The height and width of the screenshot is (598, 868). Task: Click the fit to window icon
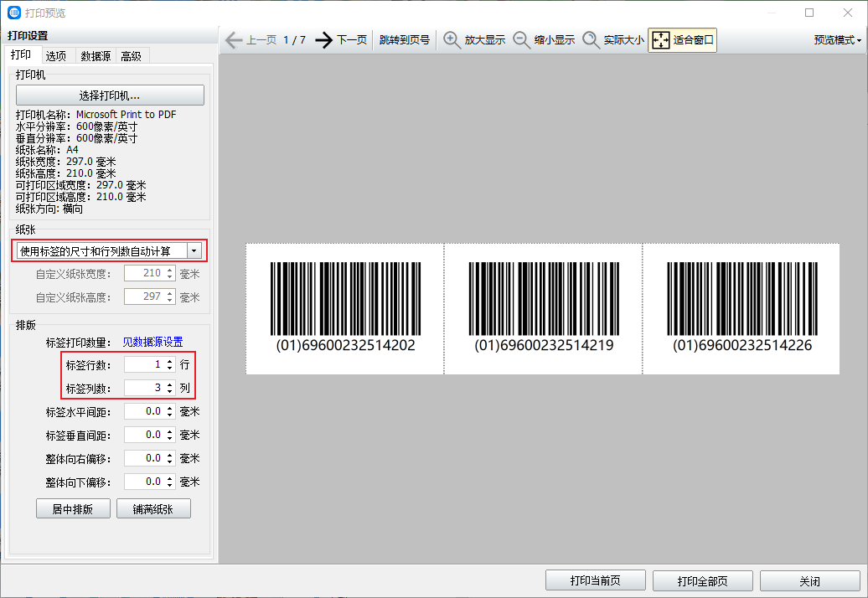661,40
